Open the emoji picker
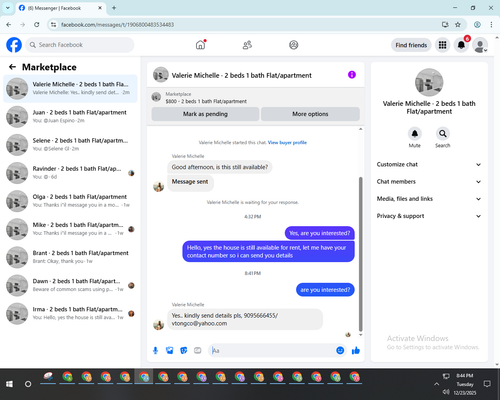The height and width of the screenshot is (400, 500). [x=340, y=350]
